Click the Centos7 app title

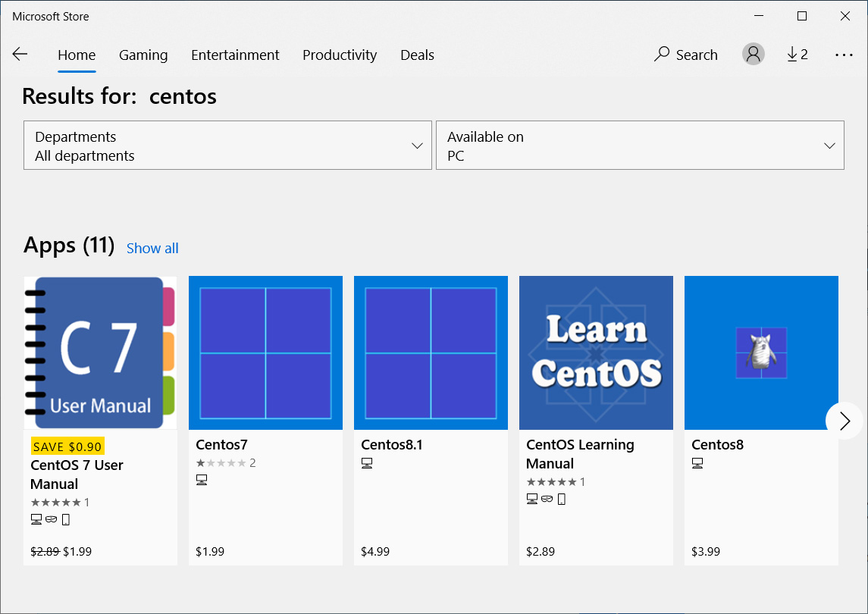(221, 445)
